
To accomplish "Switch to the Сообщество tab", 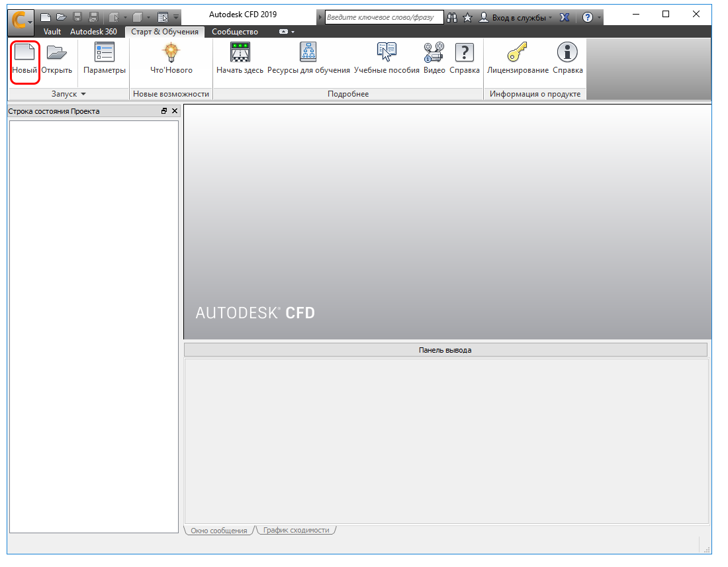I will 235,32.
